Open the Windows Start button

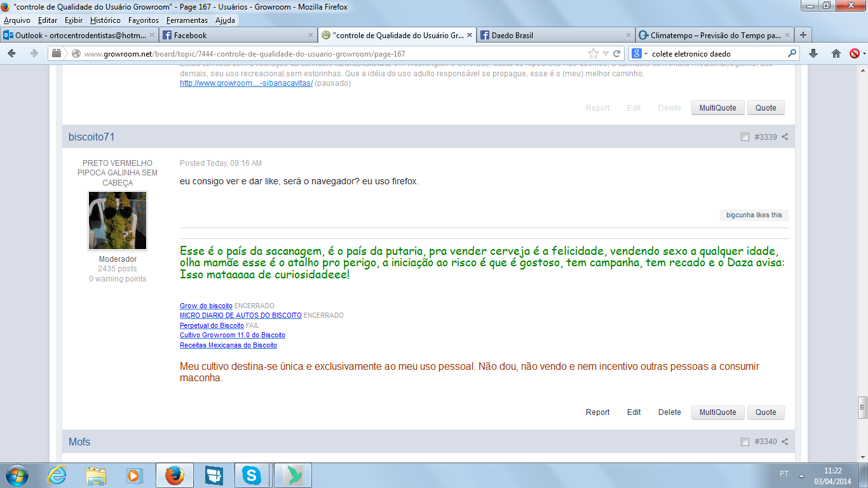16,475
